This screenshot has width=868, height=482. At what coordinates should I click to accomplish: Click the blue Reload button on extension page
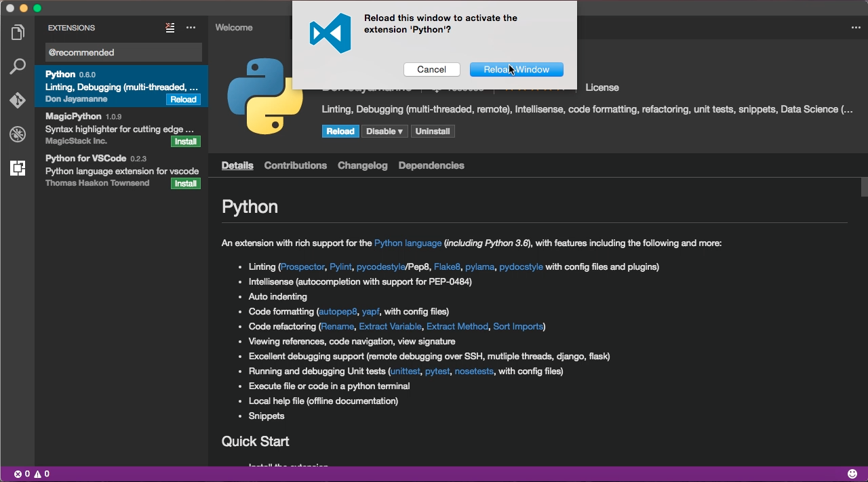coord(340,132)
